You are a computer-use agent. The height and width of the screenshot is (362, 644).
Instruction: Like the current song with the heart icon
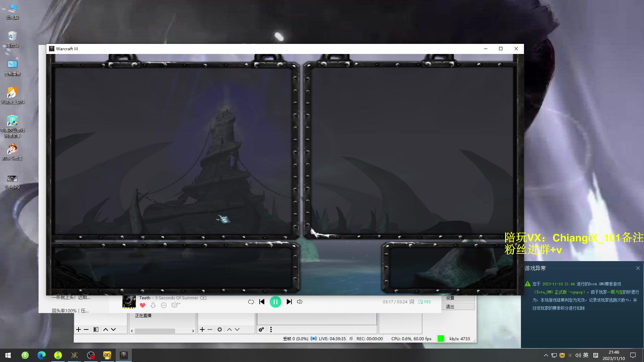[x=143, y=305]
